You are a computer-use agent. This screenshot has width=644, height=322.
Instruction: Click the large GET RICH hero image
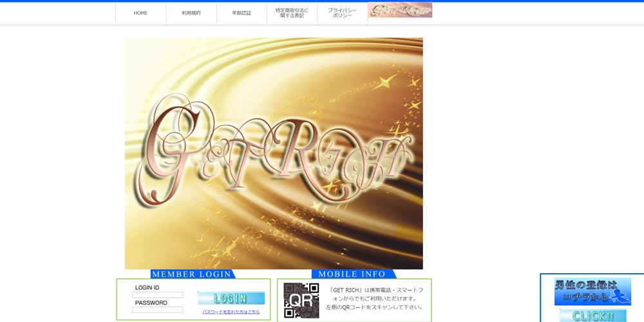274,153
